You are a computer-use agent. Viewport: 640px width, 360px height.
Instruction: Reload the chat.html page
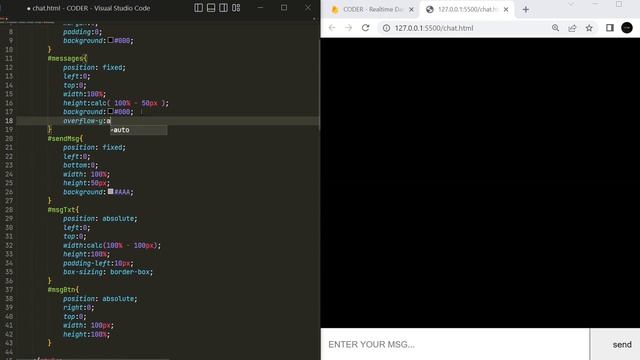365,28
